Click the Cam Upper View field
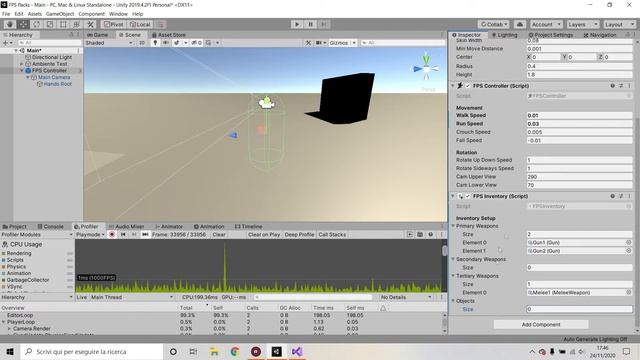 click(x=579, y=177)
